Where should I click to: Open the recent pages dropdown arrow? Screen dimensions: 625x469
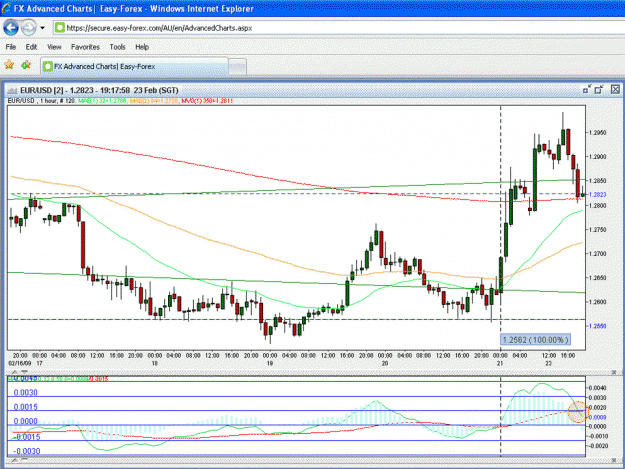pos(42,28)
